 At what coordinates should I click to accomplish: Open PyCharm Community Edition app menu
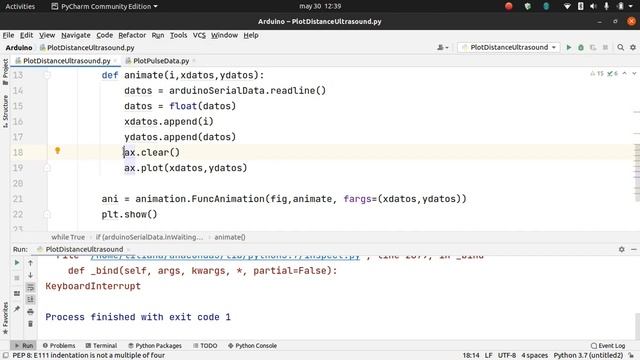[104, 7]
